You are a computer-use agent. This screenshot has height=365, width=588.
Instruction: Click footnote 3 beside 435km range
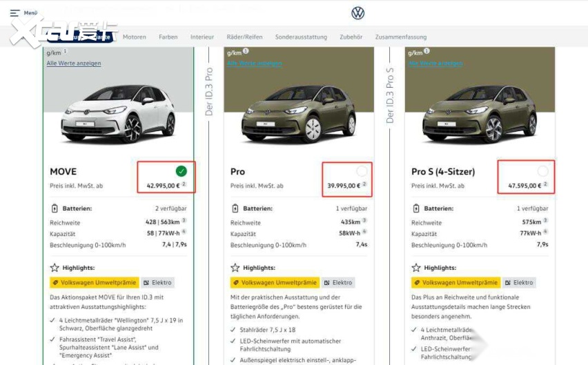pyautogui.click(x=364, y=220)
